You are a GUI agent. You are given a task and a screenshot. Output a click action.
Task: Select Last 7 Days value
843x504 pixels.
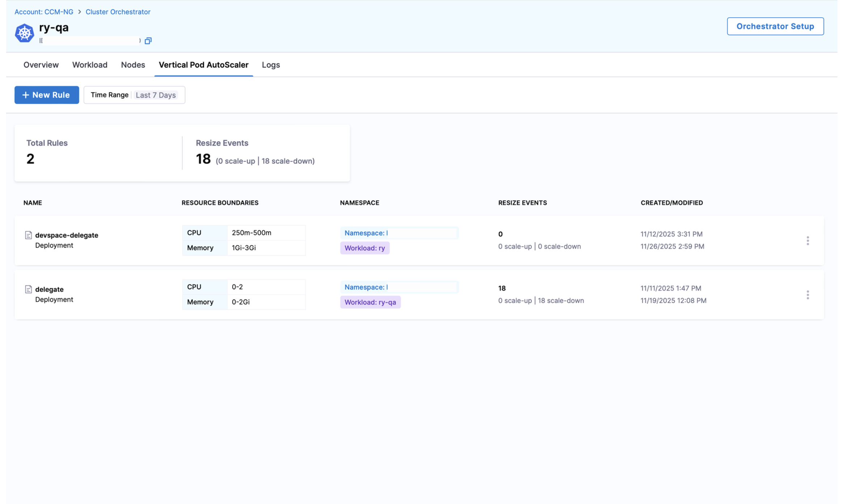[x=156, y=95]
